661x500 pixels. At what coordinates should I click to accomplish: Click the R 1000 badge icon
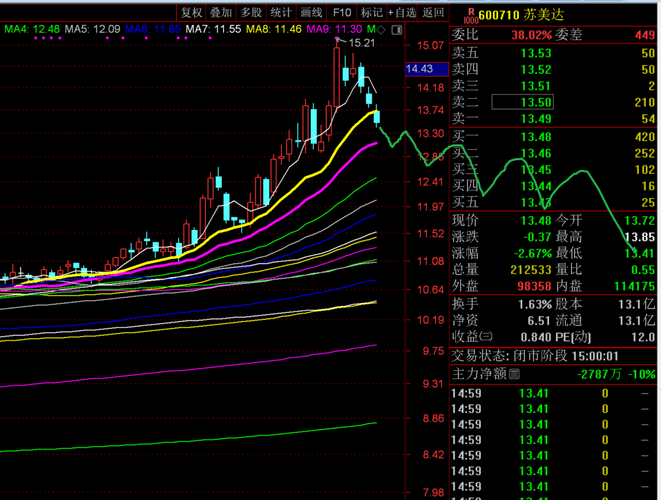click(470, 16)
